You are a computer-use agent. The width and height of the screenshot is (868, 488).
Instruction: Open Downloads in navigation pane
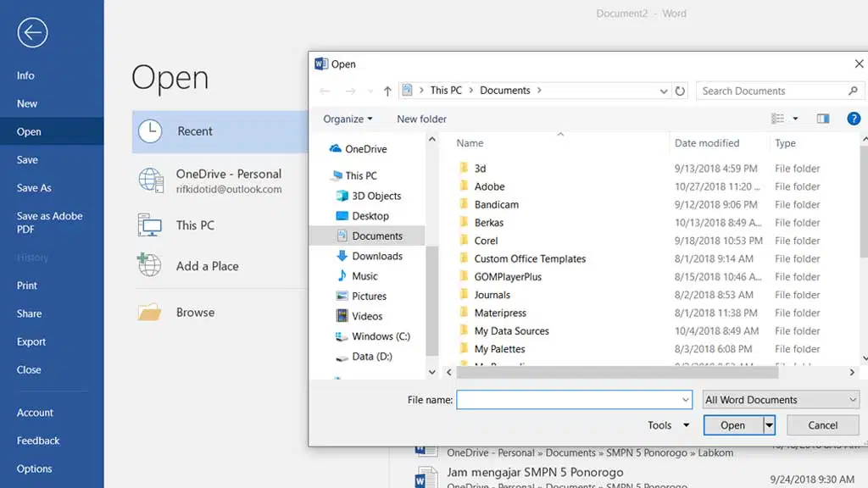[x=370, y=256]
